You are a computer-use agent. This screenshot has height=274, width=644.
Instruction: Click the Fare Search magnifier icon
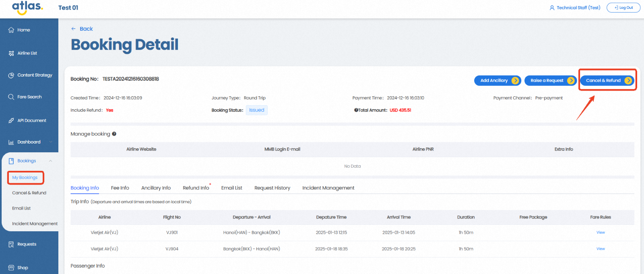click(11, 97)
